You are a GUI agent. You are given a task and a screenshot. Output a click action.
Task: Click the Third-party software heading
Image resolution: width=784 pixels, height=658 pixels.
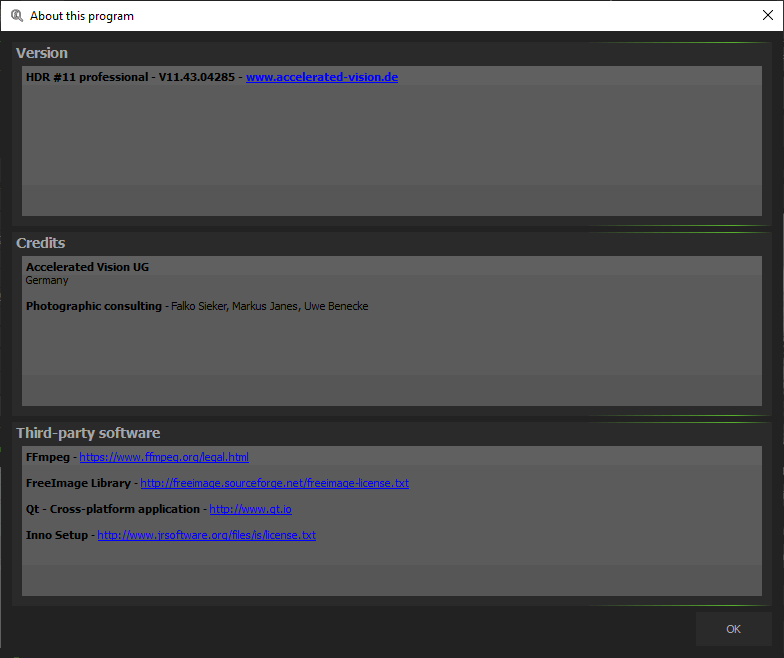point(88,433)
